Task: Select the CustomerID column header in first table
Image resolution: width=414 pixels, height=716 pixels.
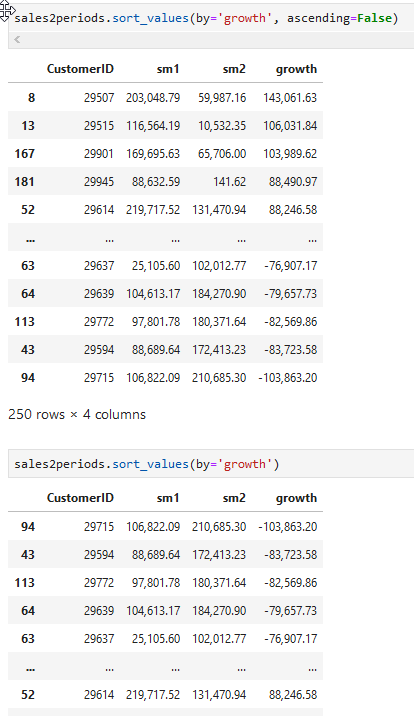Action: (x=80, y=69)
